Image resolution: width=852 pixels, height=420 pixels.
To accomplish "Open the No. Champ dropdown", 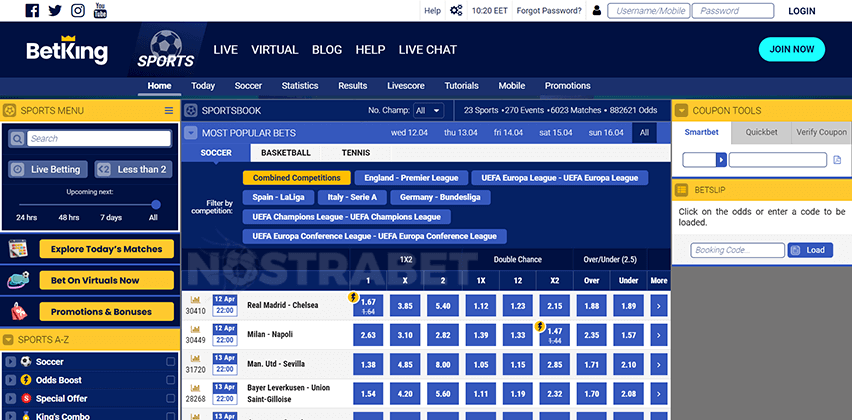I will click(x=428, y=110).
